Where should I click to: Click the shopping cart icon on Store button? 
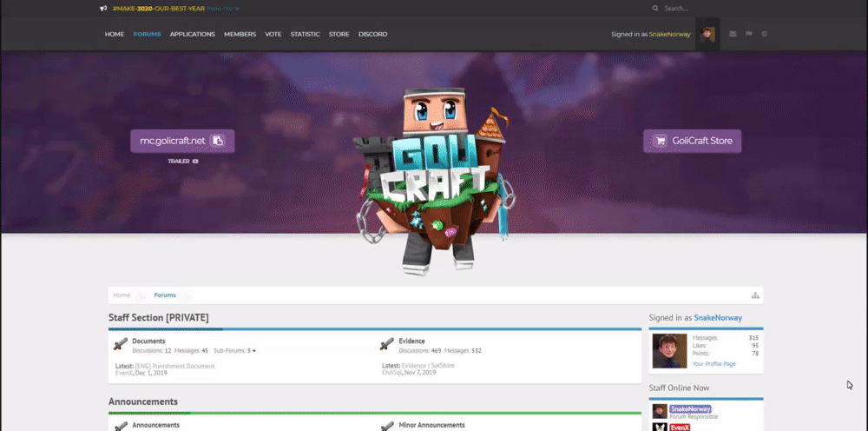660,141
